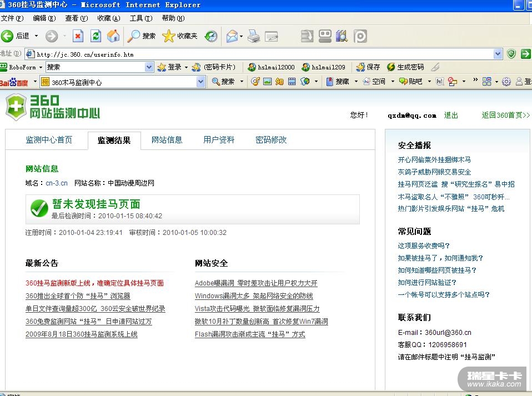
Task: Open the Baidu search field dropdown
Action: click(200, 82)
